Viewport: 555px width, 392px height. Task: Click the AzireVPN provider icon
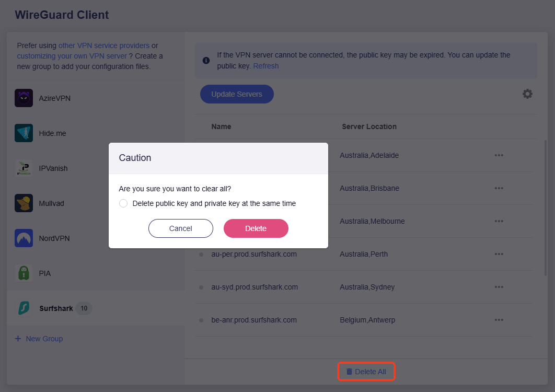tap(24, 98)
